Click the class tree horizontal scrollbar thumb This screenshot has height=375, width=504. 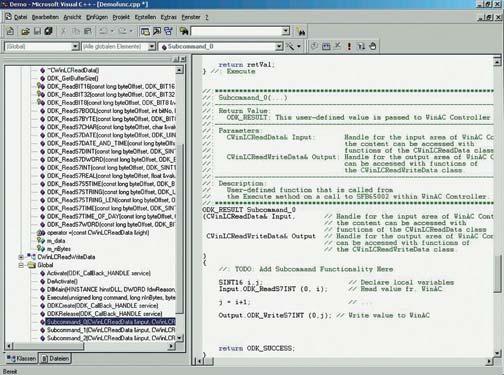point(49,346)
